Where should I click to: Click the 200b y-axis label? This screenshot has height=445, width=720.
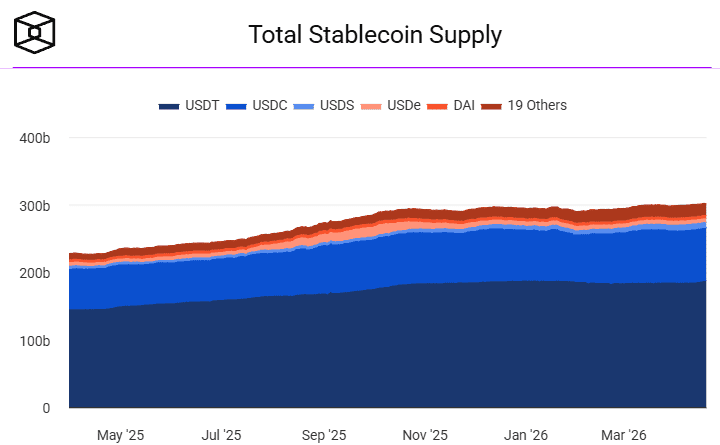[35, 273]
